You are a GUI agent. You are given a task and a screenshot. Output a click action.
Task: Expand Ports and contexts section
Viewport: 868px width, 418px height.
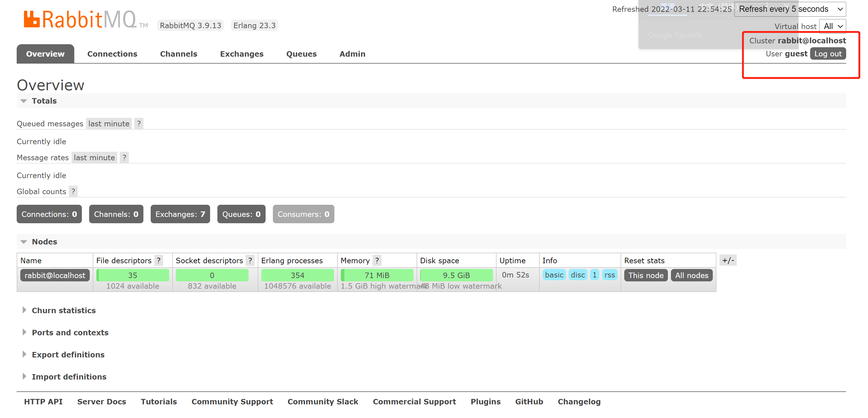70,333
